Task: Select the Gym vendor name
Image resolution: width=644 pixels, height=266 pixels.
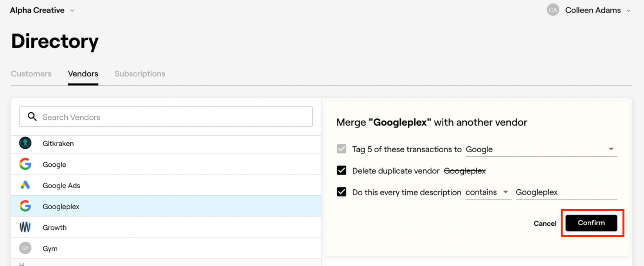Action: pyautogui.click(x=50, y=249)
